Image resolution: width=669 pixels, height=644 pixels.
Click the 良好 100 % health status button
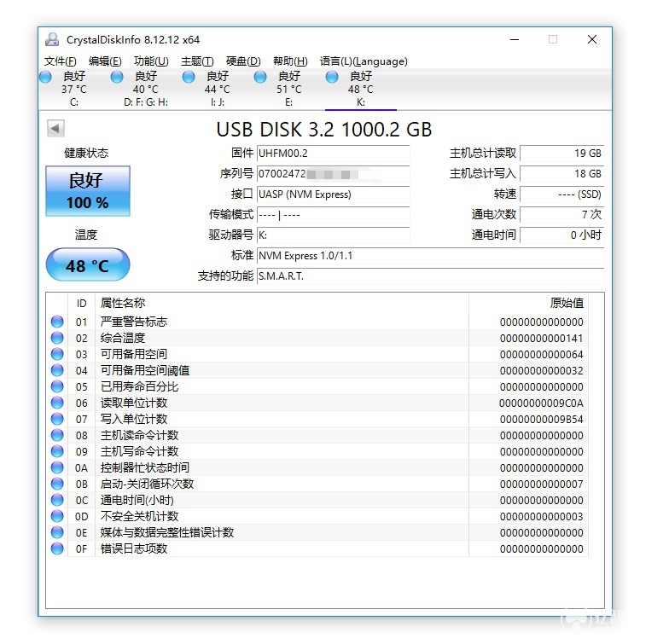88,191
